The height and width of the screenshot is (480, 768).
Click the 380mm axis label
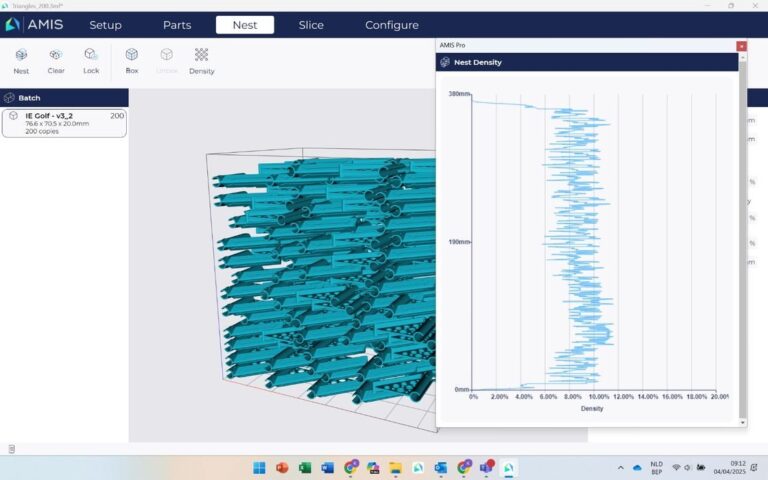point(459,94)
